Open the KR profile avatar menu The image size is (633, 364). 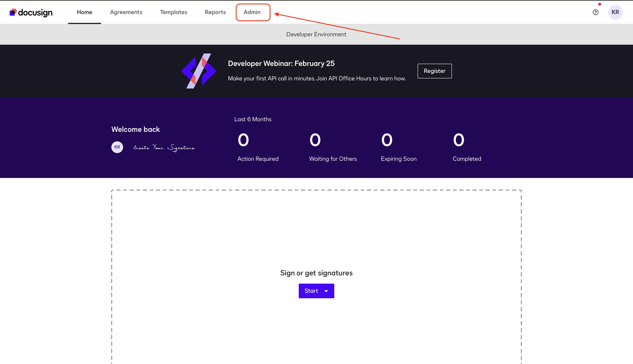(x=615, y=12)
